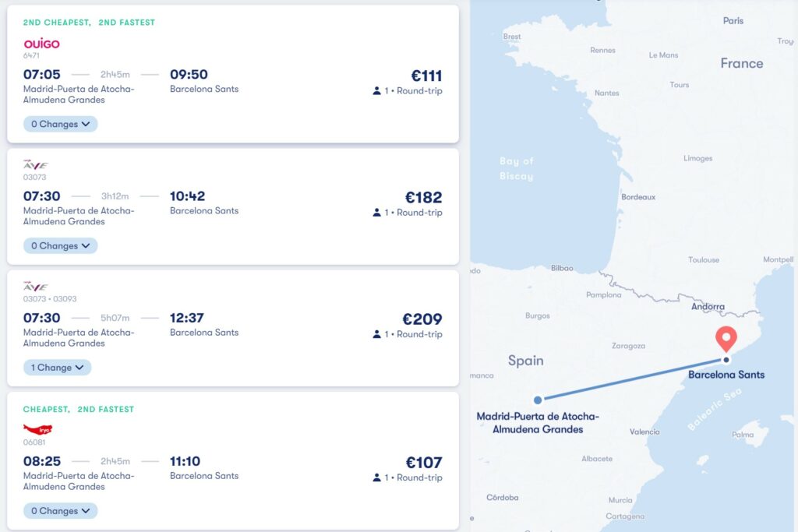Click the red iryo operator logo
The height and width of the screenshot is (532, 798).
pos(37,429)
